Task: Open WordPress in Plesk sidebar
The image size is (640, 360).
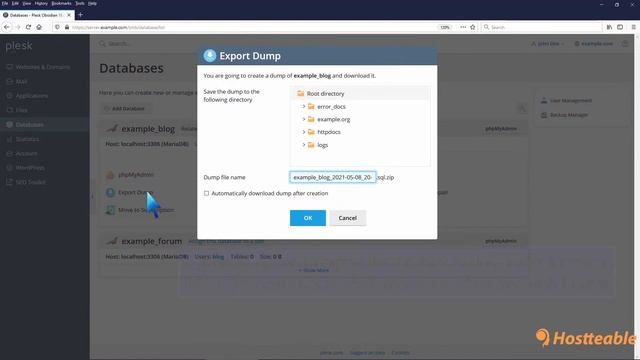Action: [x=30, y=168]
